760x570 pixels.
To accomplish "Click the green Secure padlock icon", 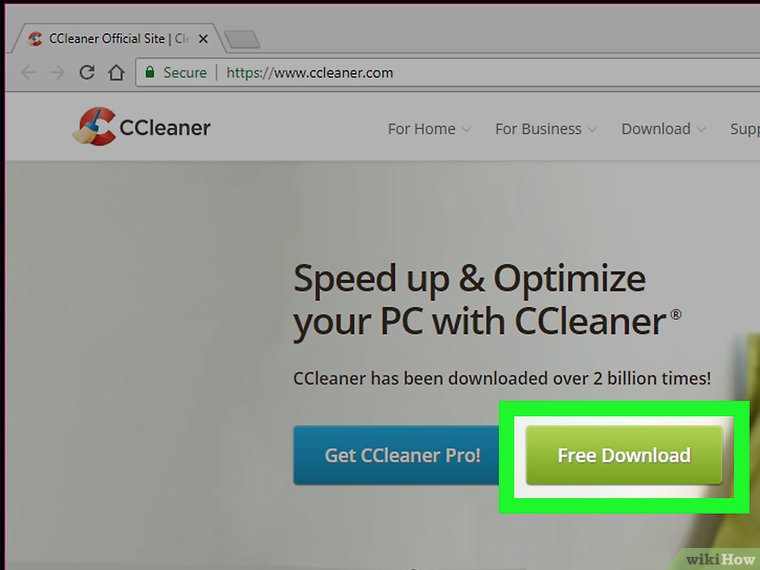I will [150, 72].
